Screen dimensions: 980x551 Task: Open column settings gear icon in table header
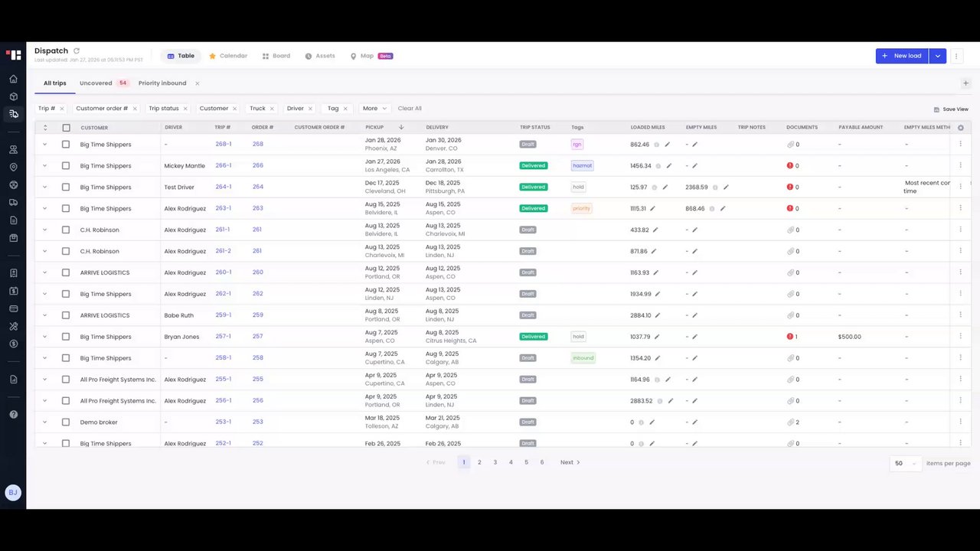click(961, 128)
